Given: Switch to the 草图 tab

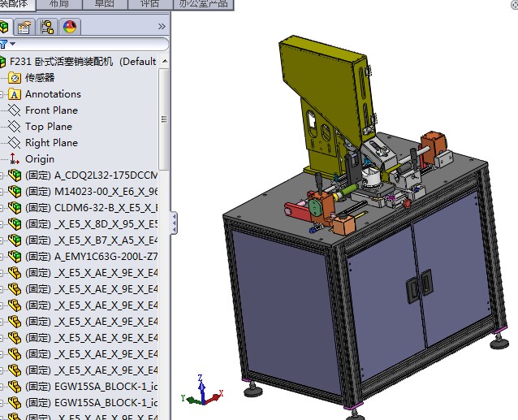Looking at the screenshot, I should [105, 5].
